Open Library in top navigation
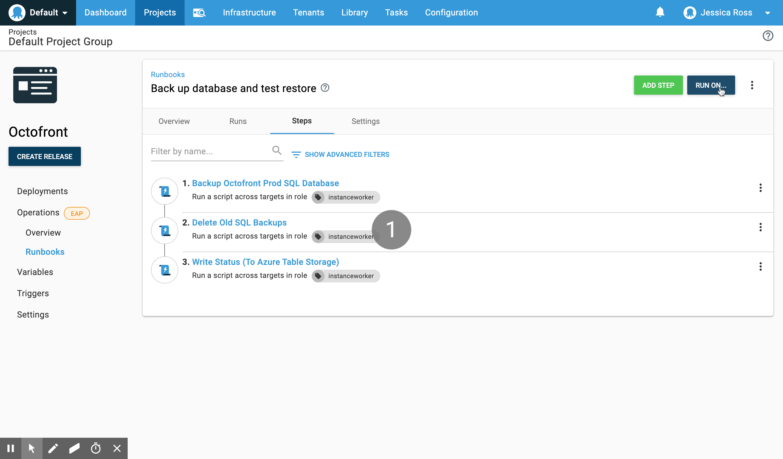This screenshot has height=459, width=783. pyautogui.click(x=355, y=12)
